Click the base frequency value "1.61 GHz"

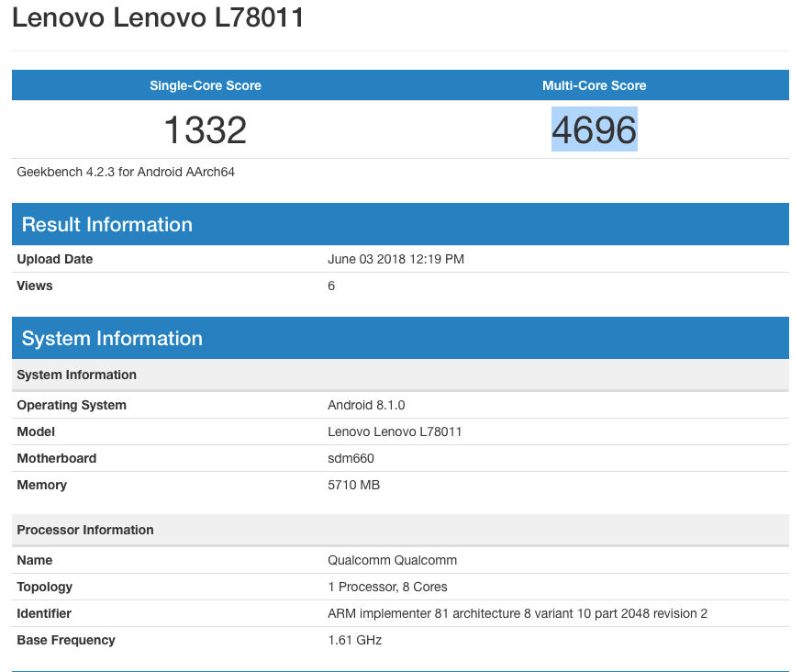pos(355,640)
